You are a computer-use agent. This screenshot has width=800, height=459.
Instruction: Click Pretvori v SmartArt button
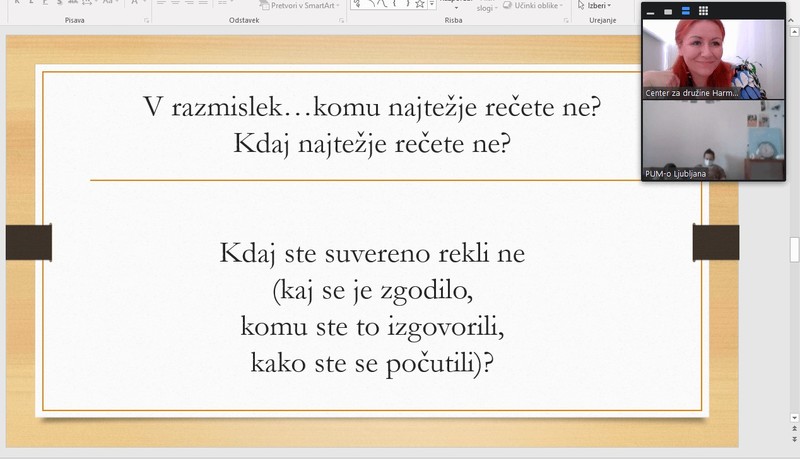point(299,5)
